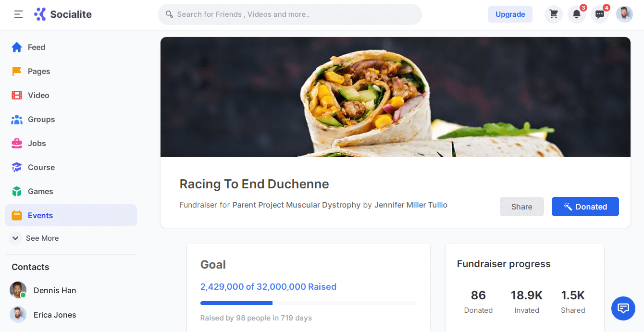Click the user profile avatar
The width and height of the screenshot is (644, 332).
624,14
